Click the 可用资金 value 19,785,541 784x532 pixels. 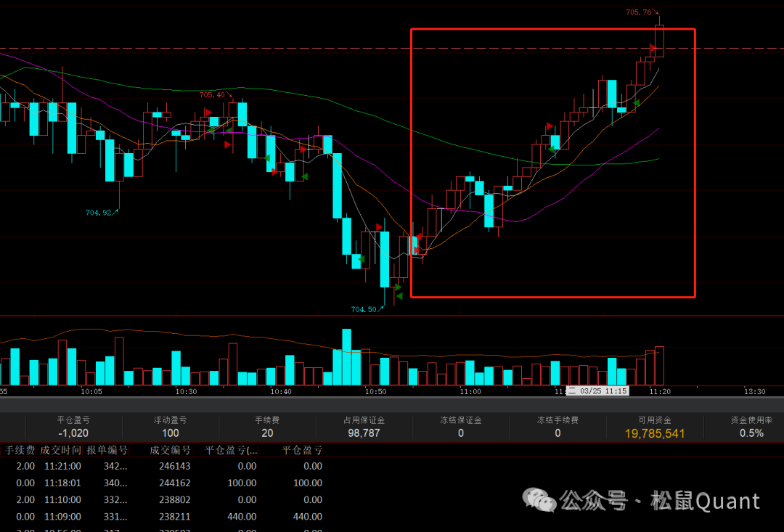654,433
